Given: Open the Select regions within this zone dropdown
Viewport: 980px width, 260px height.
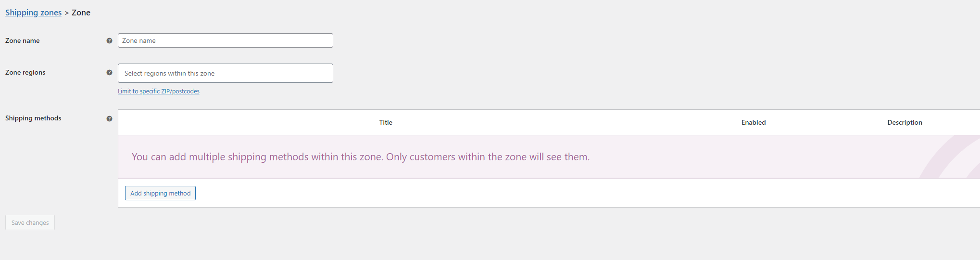Looking at the screenshot, I should pyautogui.click(x=225, y=73).
